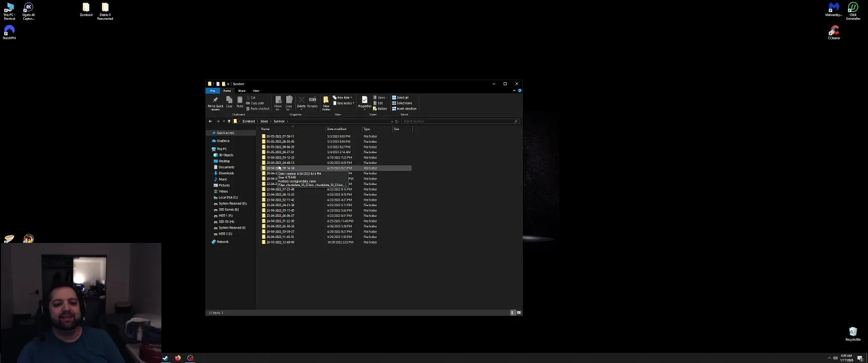Create a New folder from ribbon
The width and height of the screenshot is (868, 363).
pyautogui.click(x=326, y=103)
